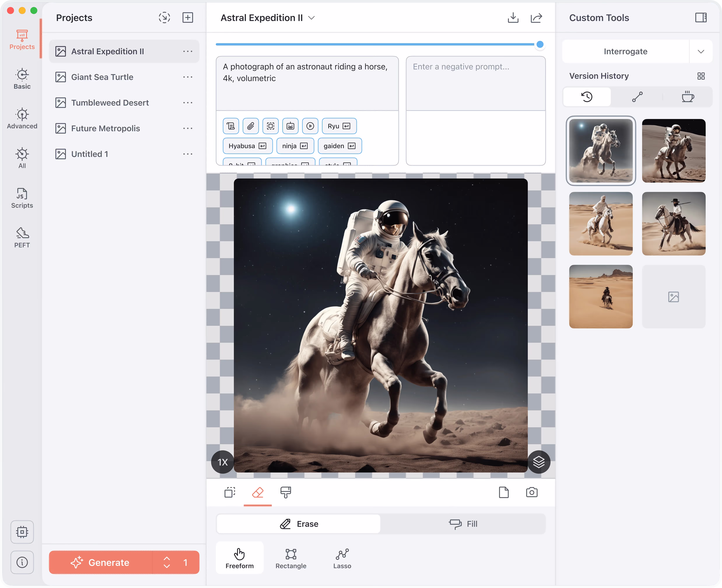Open the distant rider in desert thumbnail
Screen dimensions: 722x588
point(601,297)
